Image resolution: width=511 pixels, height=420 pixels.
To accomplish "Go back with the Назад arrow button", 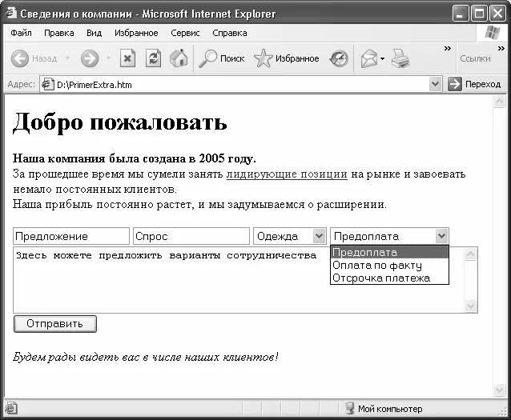I will coord(20,58).
